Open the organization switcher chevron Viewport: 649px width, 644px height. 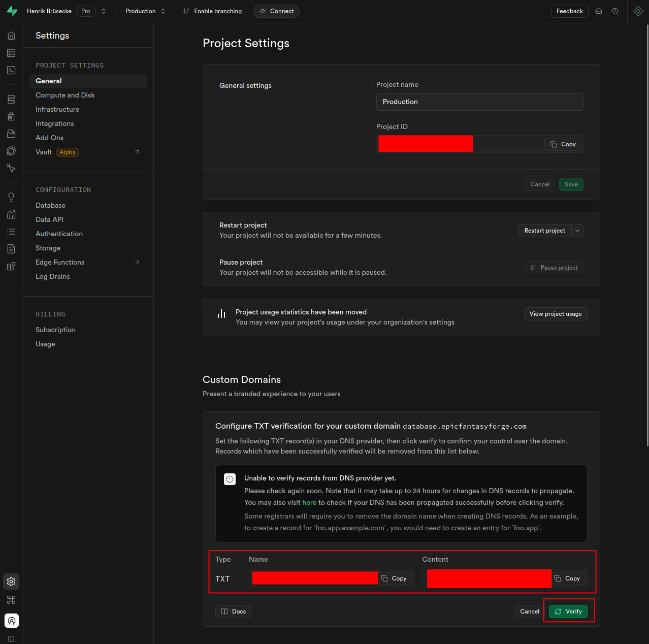[104, 11]
